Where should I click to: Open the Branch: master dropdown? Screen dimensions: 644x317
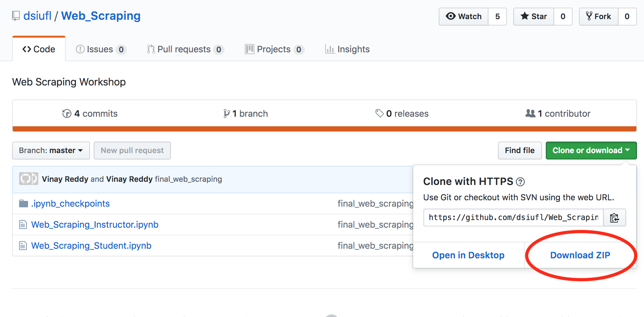[51, 151]
